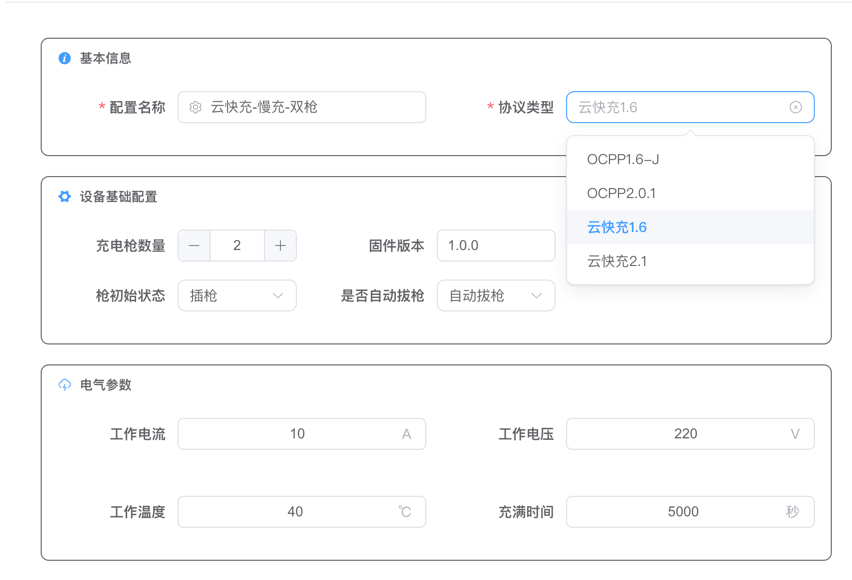Click the 工作温度 input showing 40
This screenshot has height=580, width=852.
[x=302, y=512]
